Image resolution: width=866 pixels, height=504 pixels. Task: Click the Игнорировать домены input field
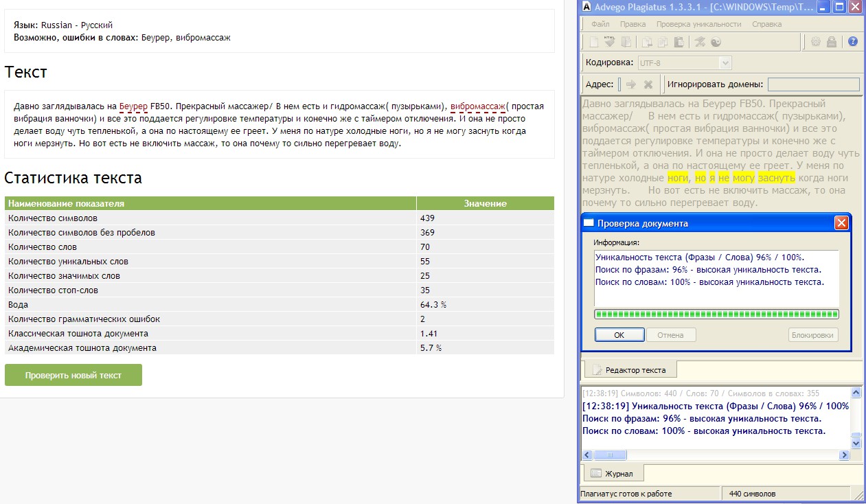click(814, 84)
